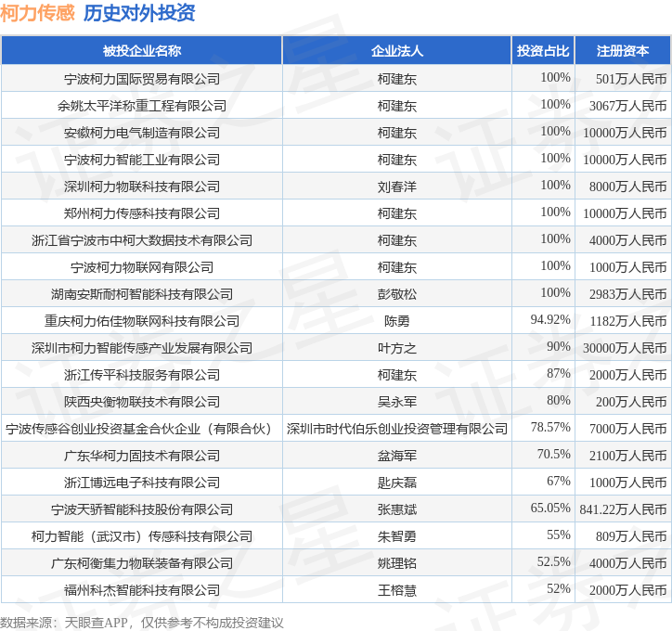Open 湖南安斯耐柯智能科技有限公司 entry

pyautogui.click(x=142, y=294)
